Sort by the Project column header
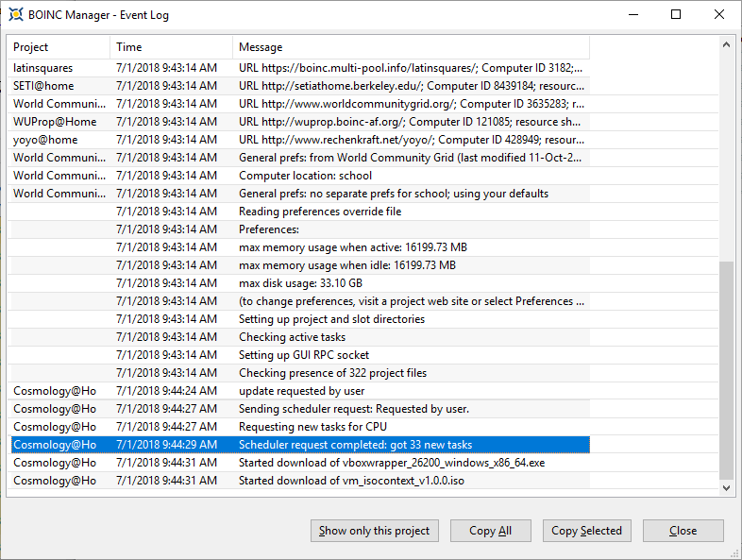This screenshot has width=742, height=560. (59, 47)
